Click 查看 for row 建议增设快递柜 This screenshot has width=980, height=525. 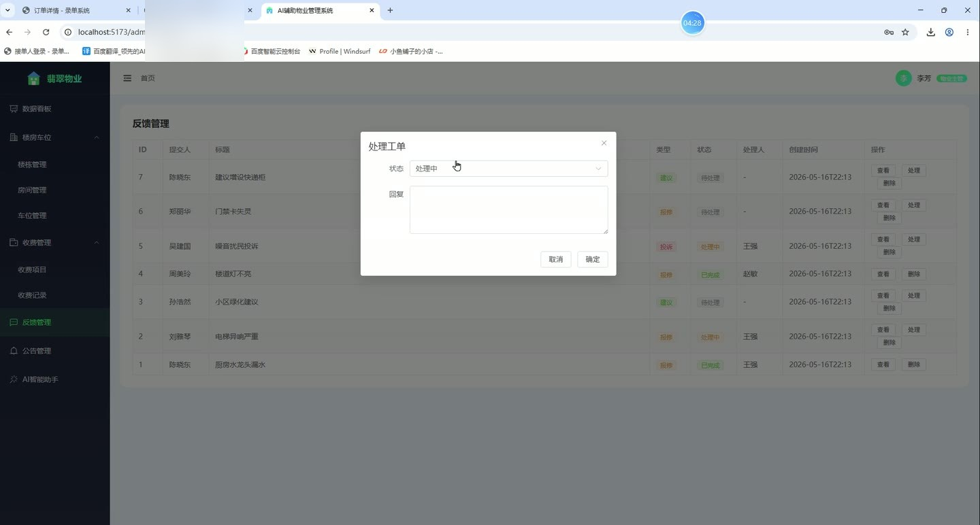tap(883, 171)
